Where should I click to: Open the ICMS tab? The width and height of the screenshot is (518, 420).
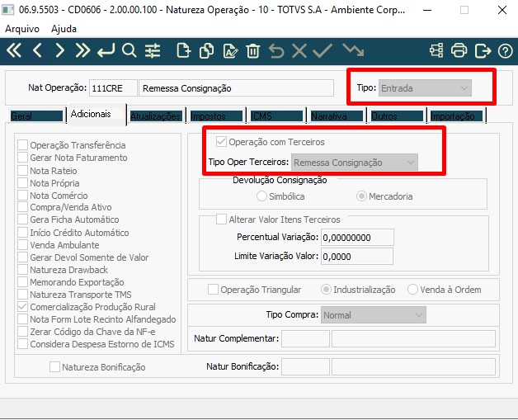(x=277, y=116)
